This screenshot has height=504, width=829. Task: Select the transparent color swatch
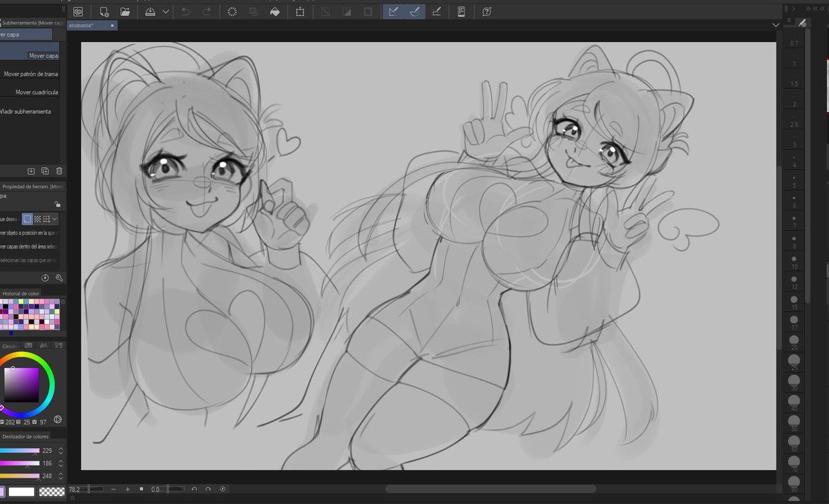[51, 492]
